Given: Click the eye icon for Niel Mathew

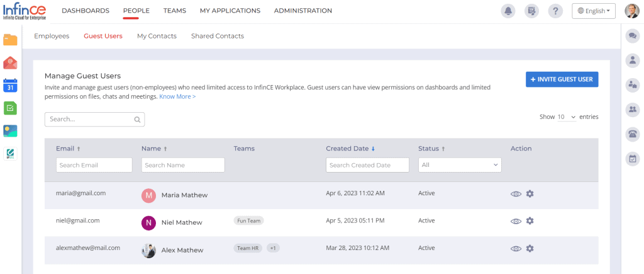Looking at the screenshot, I should tap(516, 221).
